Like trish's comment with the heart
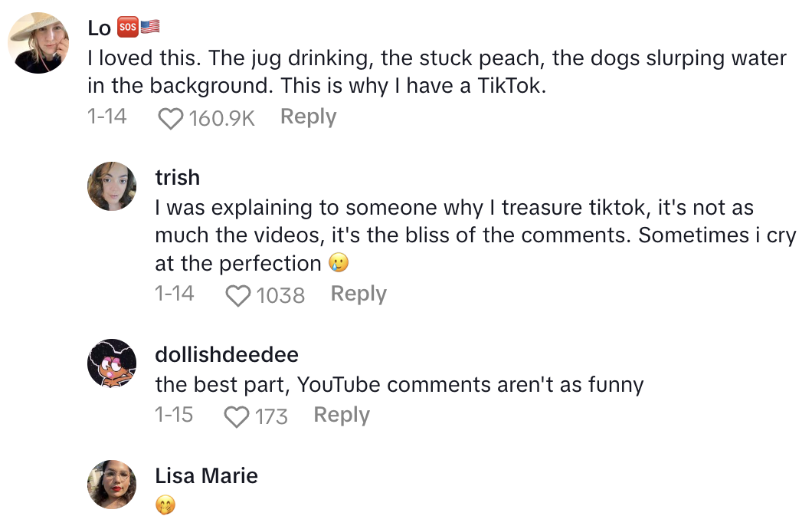The width and height of the screenshot is (812, 526). [238, 295]
